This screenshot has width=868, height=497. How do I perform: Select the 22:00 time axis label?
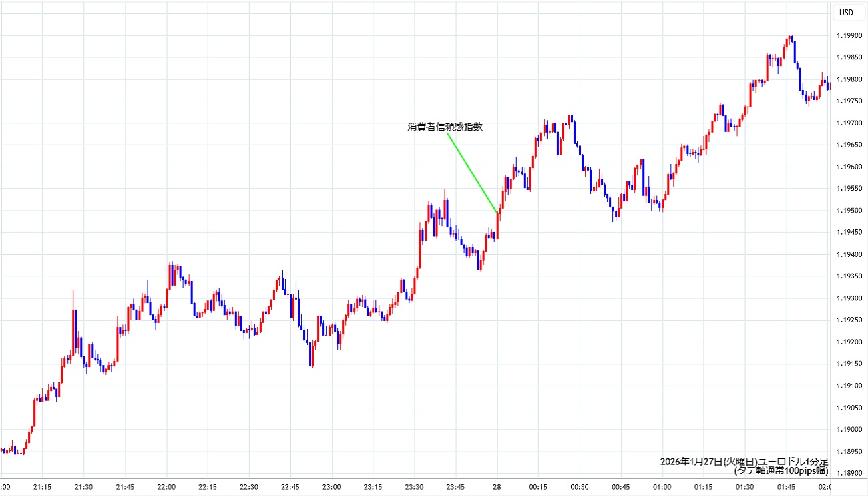[x=166, y=486]
